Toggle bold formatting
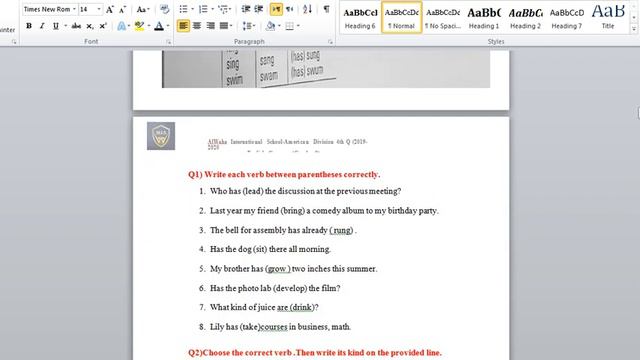The width and height of the screenshot is (640, 360). pyautogui.click(x=29, y=26)
